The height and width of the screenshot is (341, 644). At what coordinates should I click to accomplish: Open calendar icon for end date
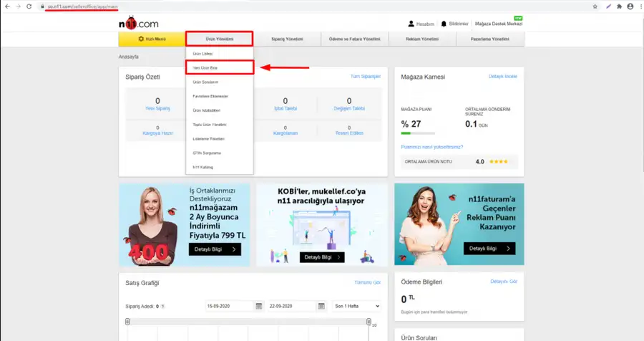pyautogui.click(x=321, y=306)
